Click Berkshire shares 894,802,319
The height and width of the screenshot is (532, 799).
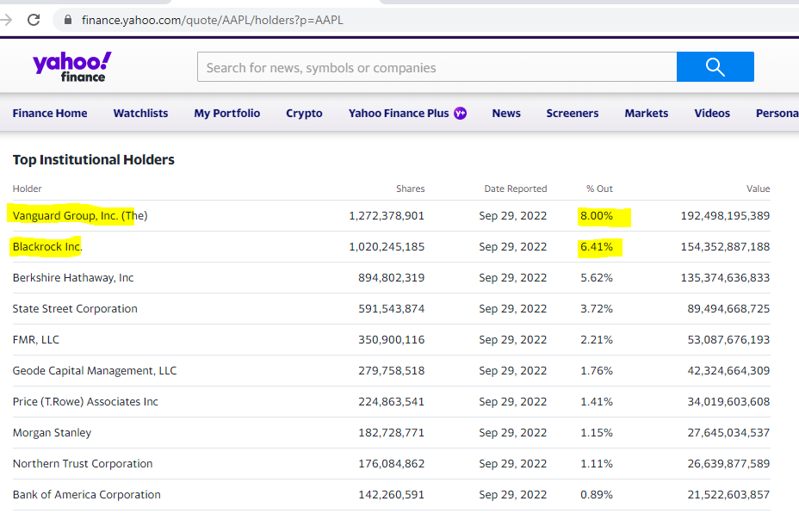392,278
